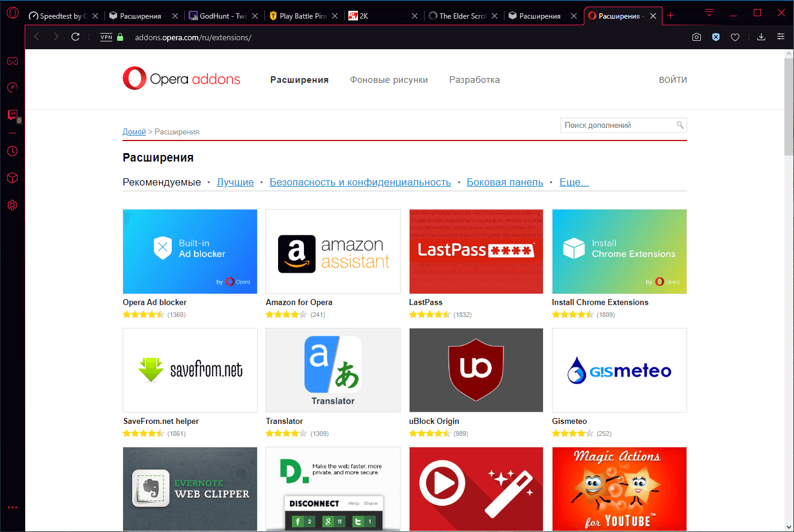Open the tab menu icon in title bar
The height and width of the screenshot is (532, 794).
pos(709,13)
